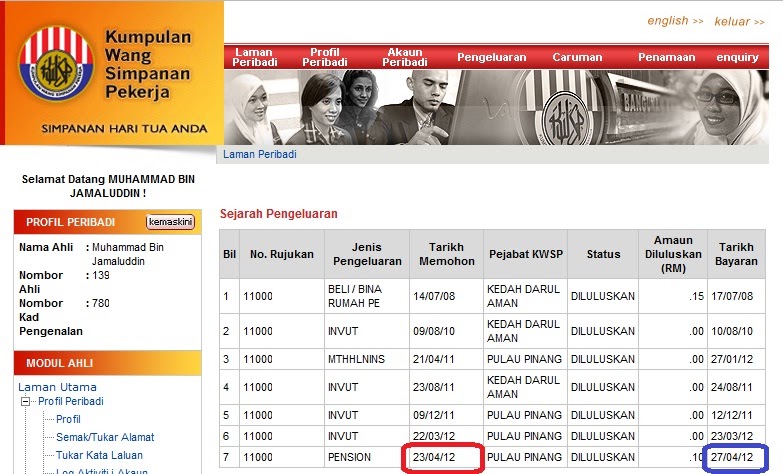This screenshot has height=474, width=783.
Task: Click the 24/08/11 payment date
Action: pos(732,387)
